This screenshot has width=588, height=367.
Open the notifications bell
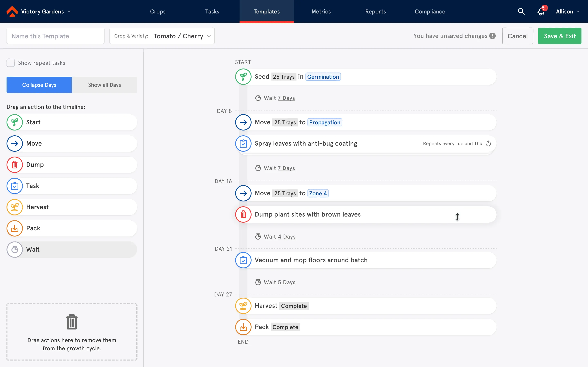click(x=541, y=12)
